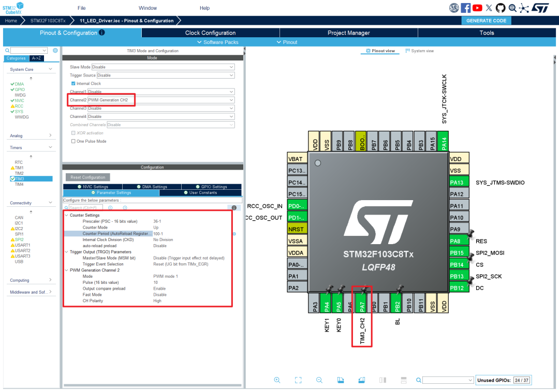Open the Trigger Source dropdown

166,75
